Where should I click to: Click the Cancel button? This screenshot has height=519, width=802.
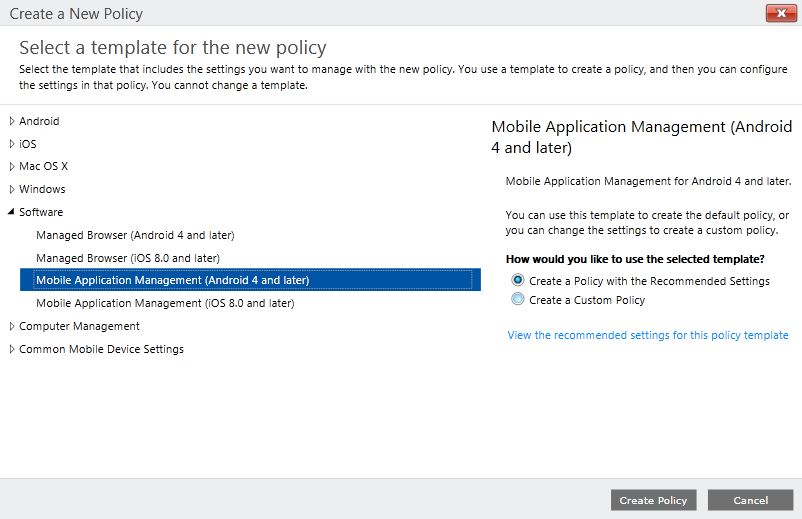coord(750,500)
